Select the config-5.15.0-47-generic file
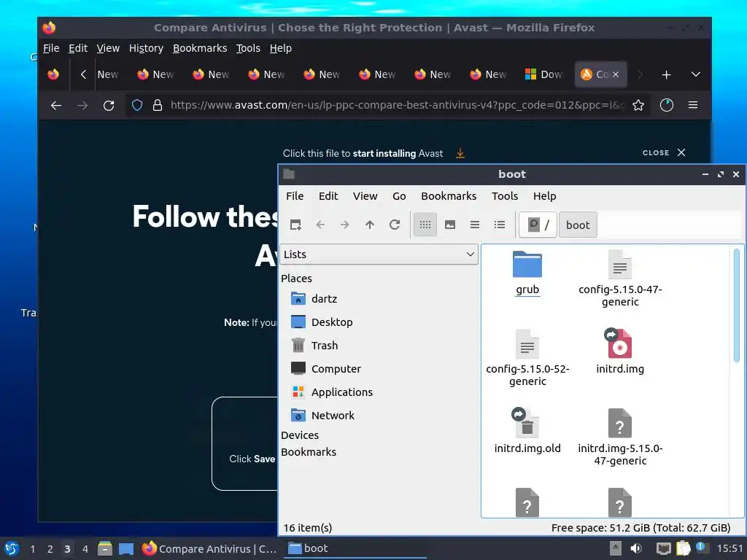 [x=620, y=278]
